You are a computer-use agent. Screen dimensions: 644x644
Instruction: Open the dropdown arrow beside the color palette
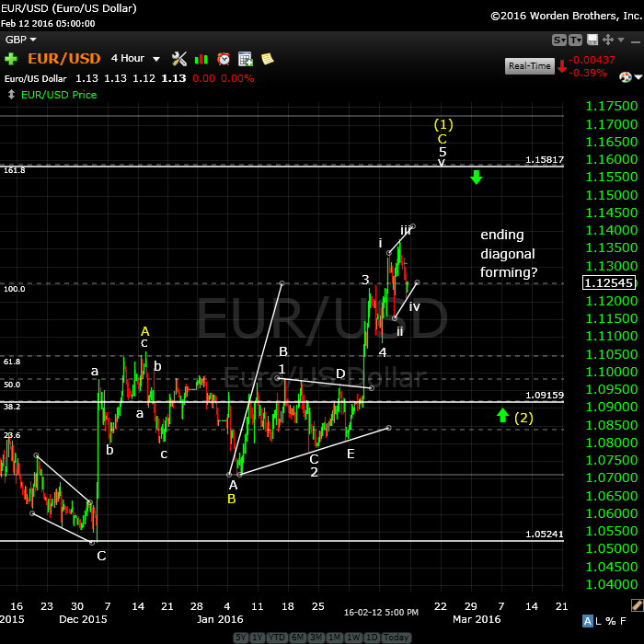[638, 77]
